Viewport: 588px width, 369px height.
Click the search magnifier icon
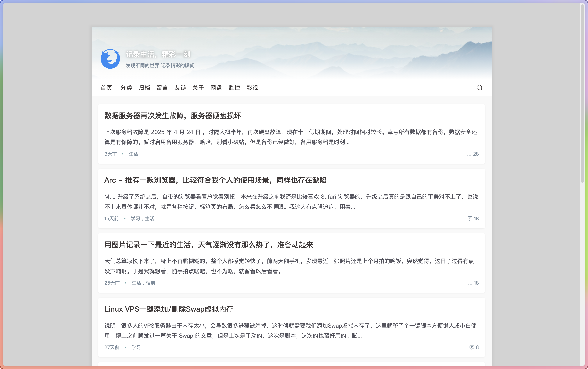479,88
